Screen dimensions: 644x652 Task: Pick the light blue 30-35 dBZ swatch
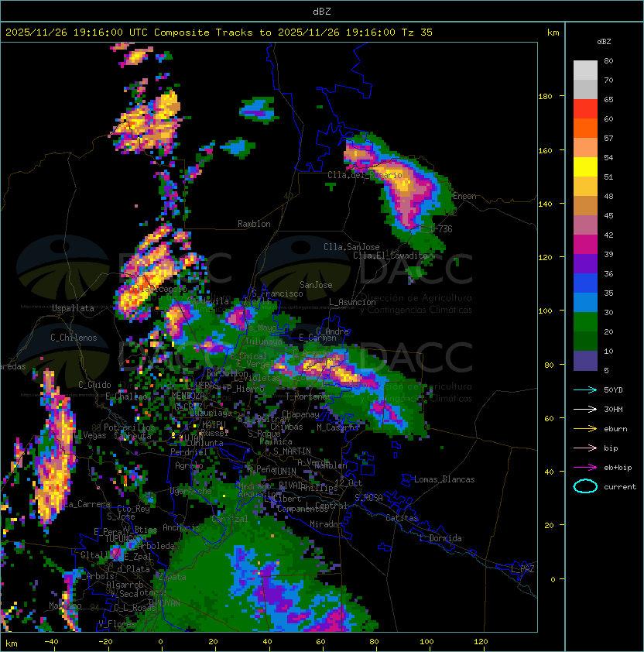tap(585, 302)
